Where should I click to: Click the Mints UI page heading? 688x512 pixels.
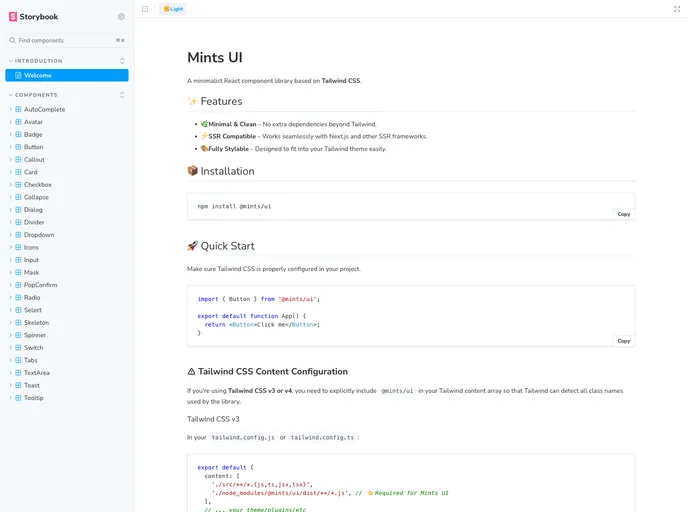click(x=215, y=57)
